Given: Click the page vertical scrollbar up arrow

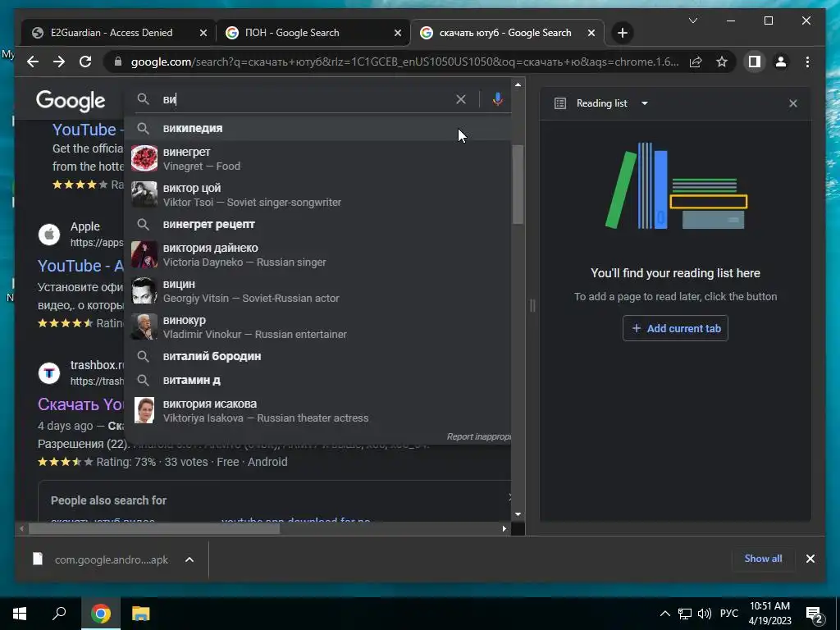Looking at the screenshot, I should pos(518,84).
